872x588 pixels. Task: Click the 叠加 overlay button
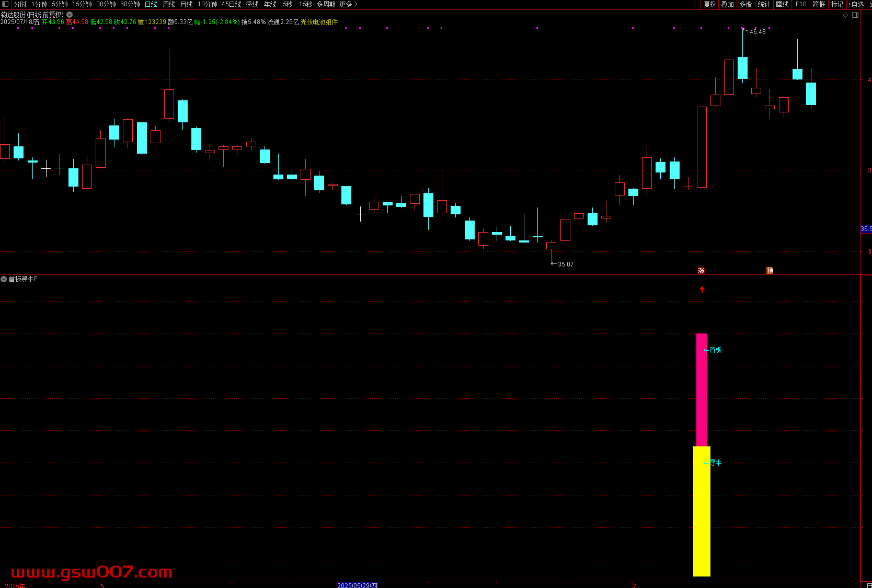(x=728, y=4)
